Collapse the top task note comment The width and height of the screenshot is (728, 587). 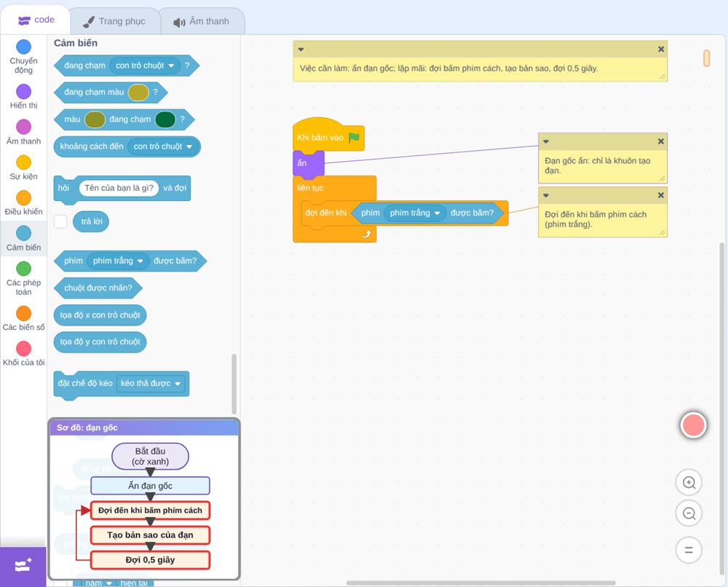tap(301, 50)
